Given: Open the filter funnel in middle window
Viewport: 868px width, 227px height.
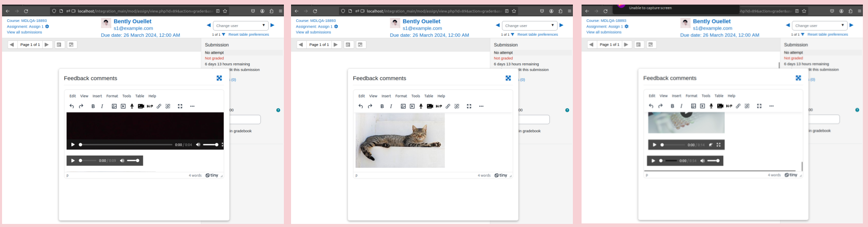Looking at the screenshot, I should tap(513, 35).
